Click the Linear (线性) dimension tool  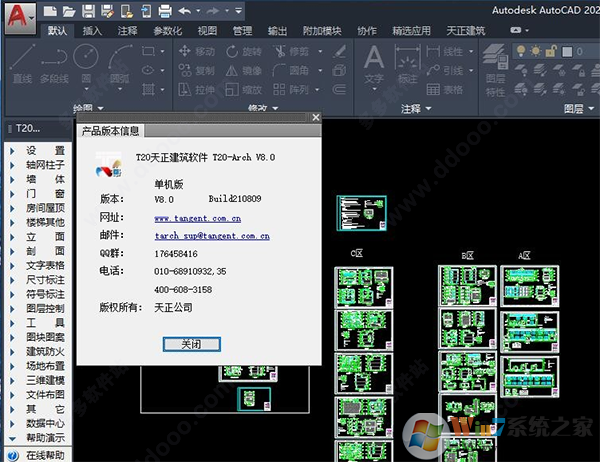coord(445,51)
